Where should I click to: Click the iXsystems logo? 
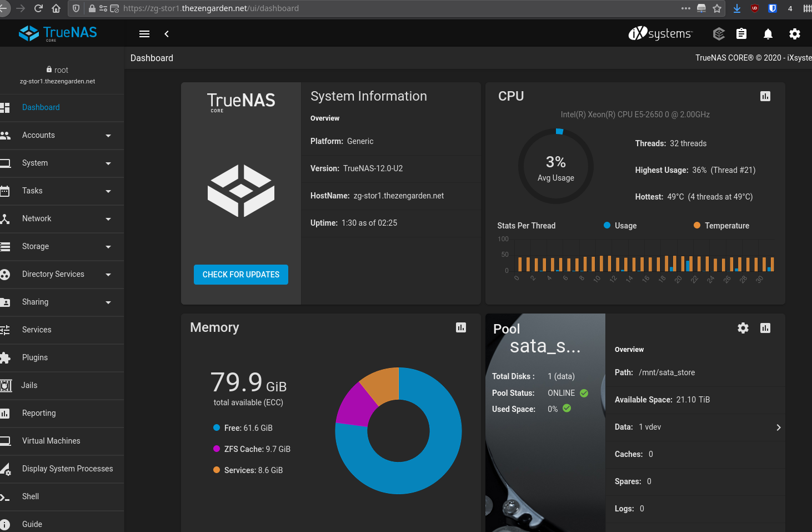pos(660,34)
